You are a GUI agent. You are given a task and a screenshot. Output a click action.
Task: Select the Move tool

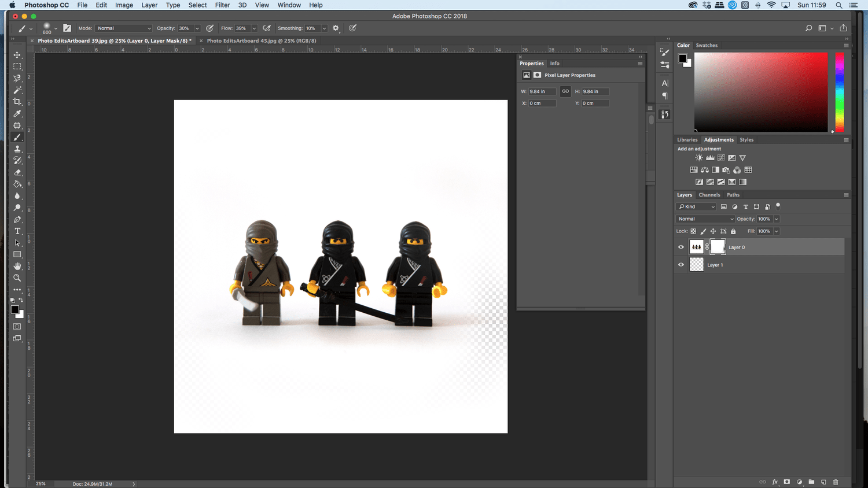pos(17,55)
